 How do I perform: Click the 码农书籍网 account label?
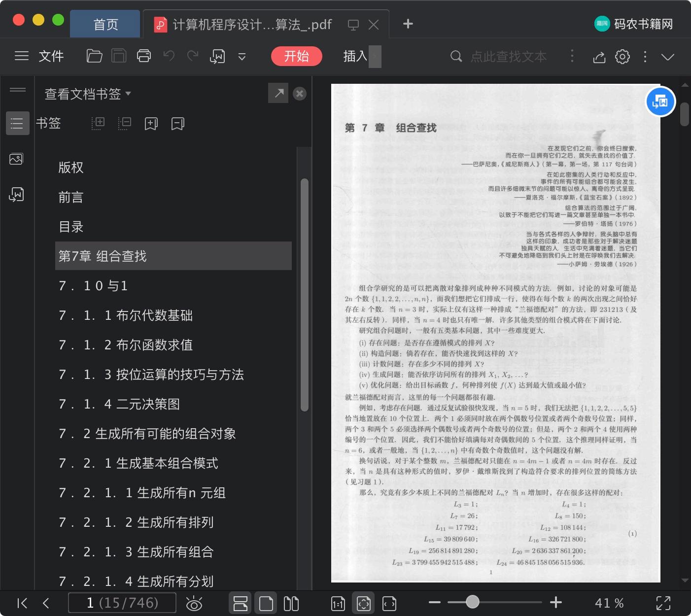click(644, 24)
